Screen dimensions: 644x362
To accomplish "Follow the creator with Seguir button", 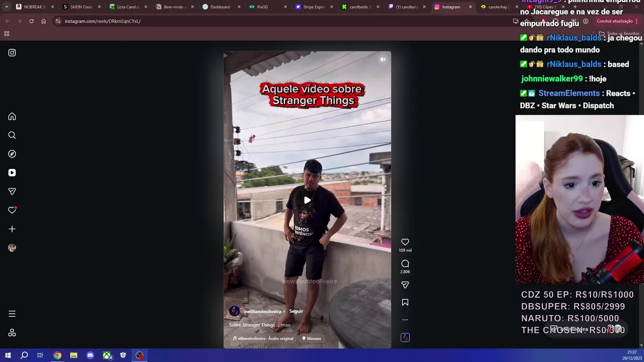I will click(x=296, y=311).
